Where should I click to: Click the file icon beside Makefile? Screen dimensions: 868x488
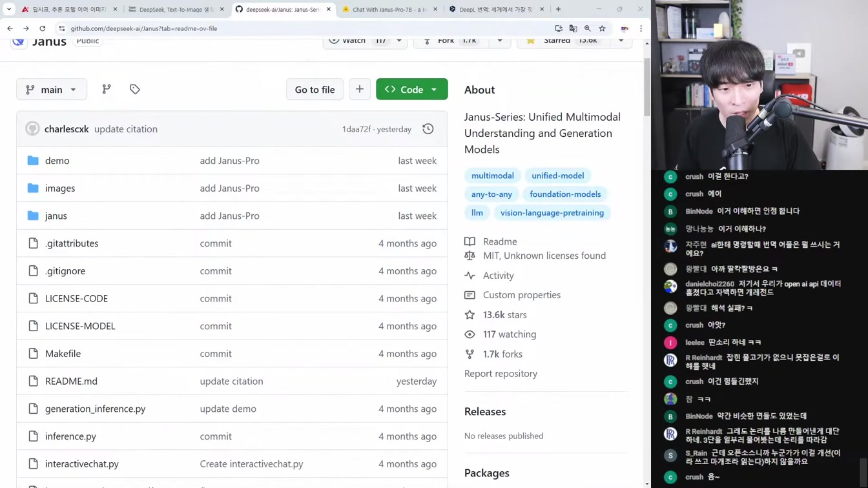point(33,354)
